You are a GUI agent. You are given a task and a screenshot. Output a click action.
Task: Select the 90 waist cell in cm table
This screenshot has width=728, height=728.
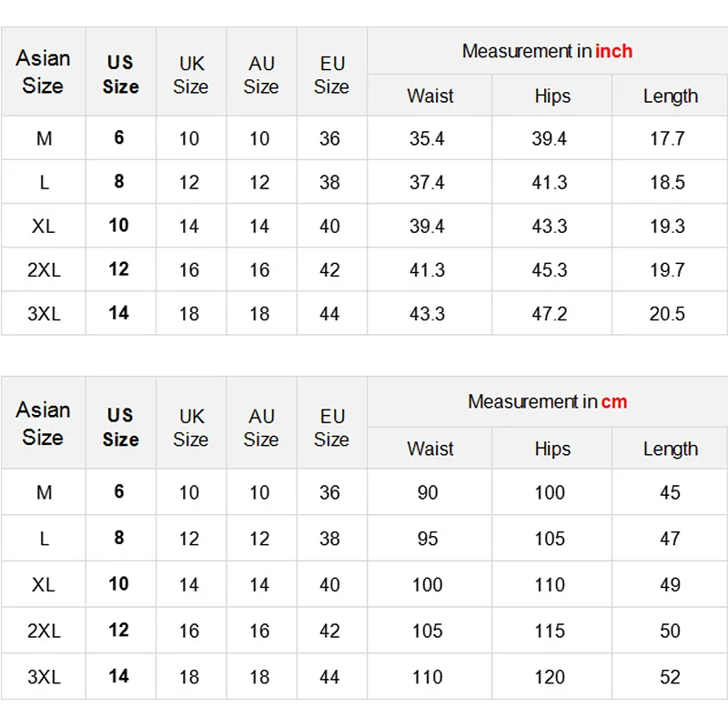click(x=427, y=492)
